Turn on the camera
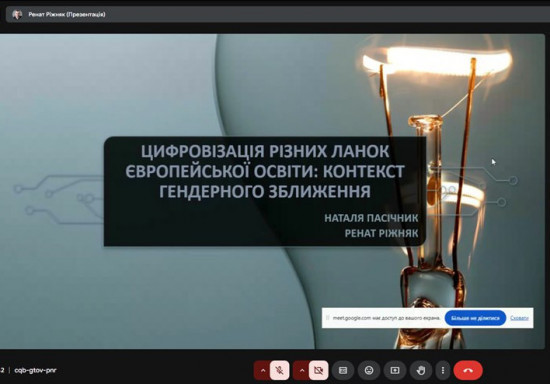 coord(318,370)
